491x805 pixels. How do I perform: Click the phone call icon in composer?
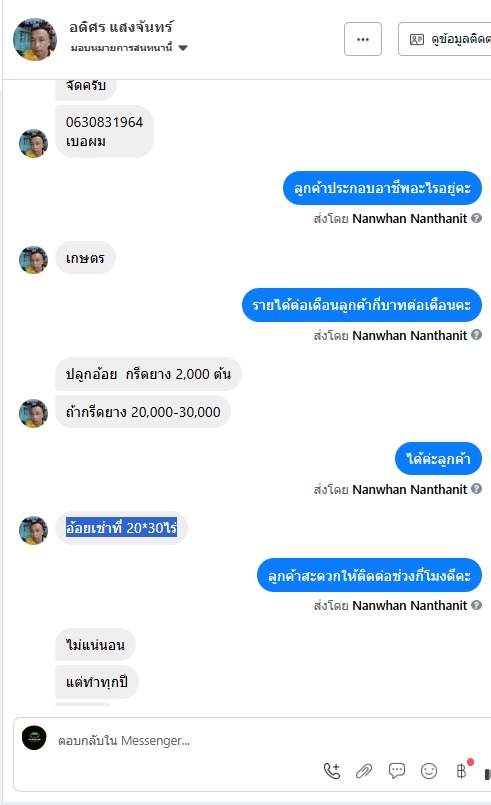coord(332,771)
